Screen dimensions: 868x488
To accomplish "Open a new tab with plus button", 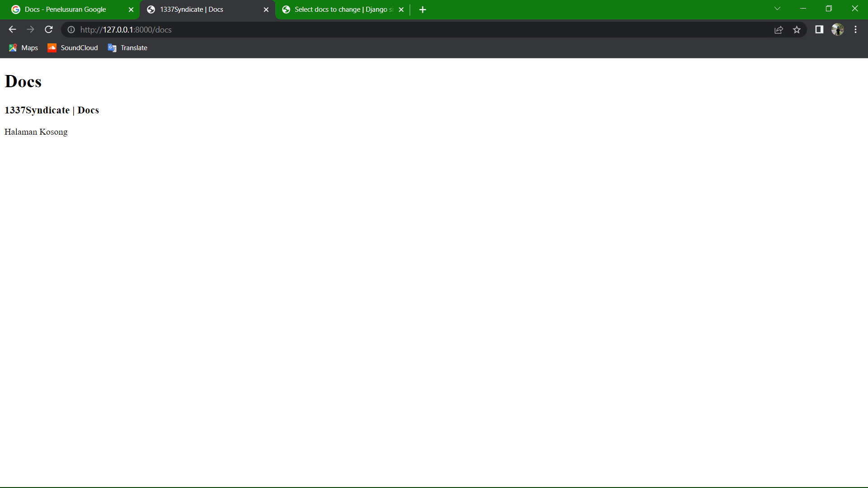I will pyautogui.click(x=422, y=9).
